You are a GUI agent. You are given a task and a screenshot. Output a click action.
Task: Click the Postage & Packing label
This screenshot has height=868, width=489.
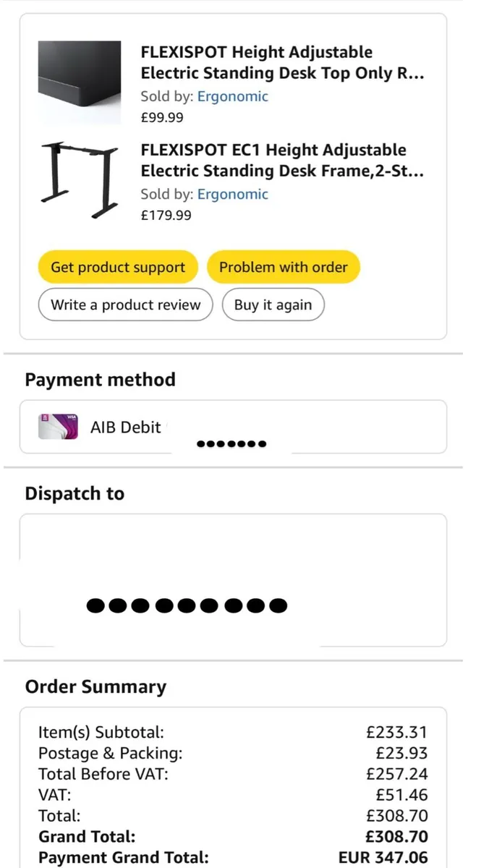point(110,753)
